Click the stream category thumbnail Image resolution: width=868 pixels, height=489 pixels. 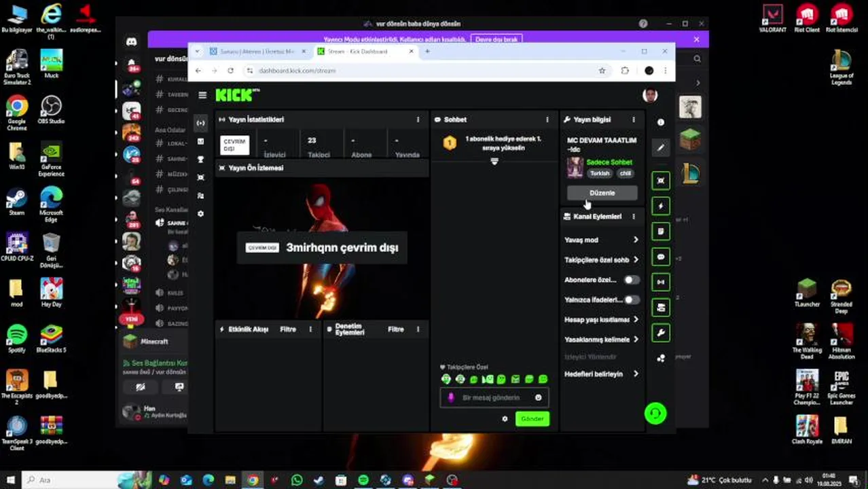point(575,167)
